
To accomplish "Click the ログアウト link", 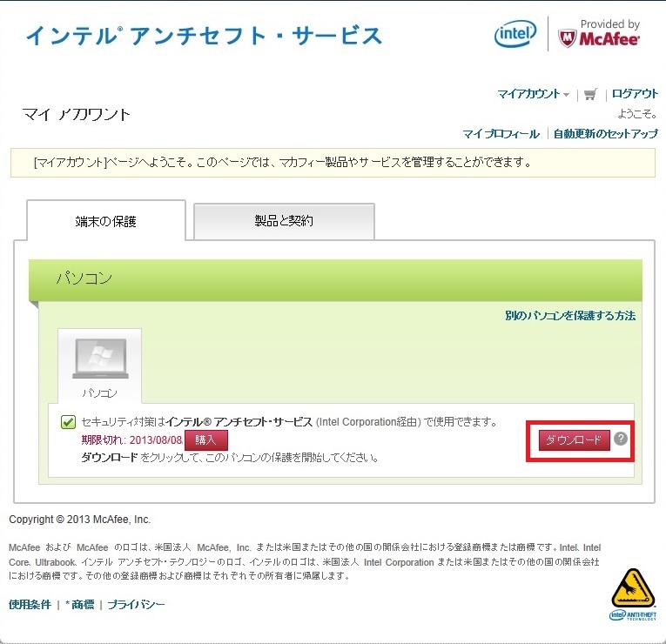I will click(x=635, y=94).
